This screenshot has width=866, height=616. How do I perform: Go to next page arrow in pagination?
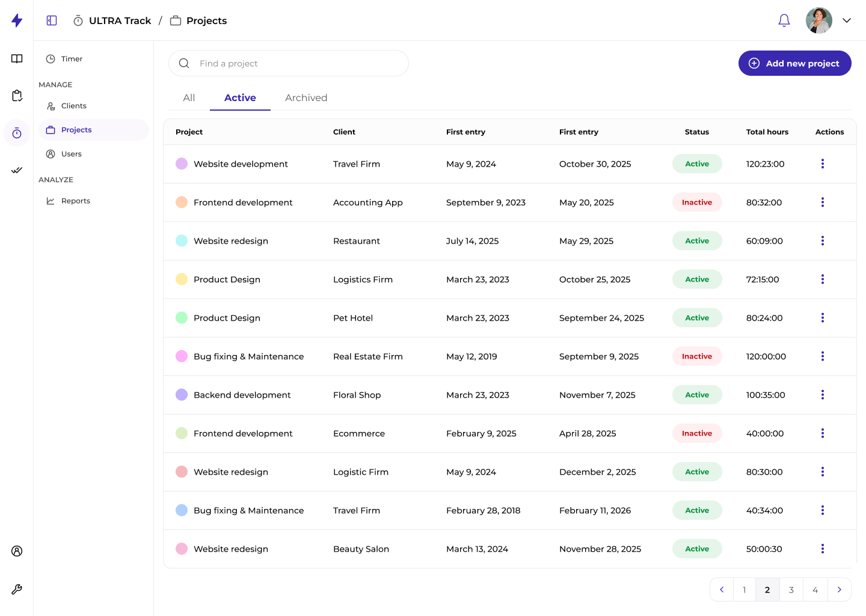[x=839, y=590]
